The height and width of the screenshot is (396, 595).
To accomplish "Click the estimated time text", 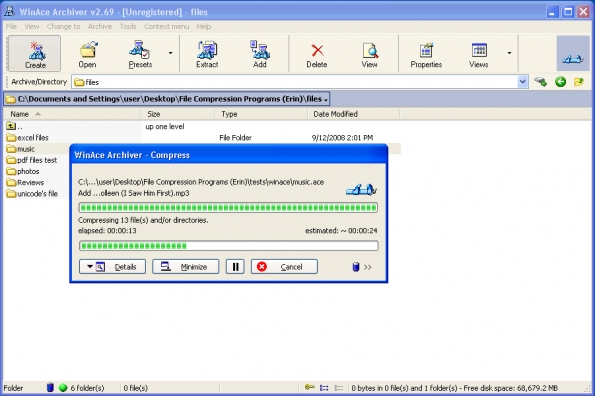I will point(341,231).
